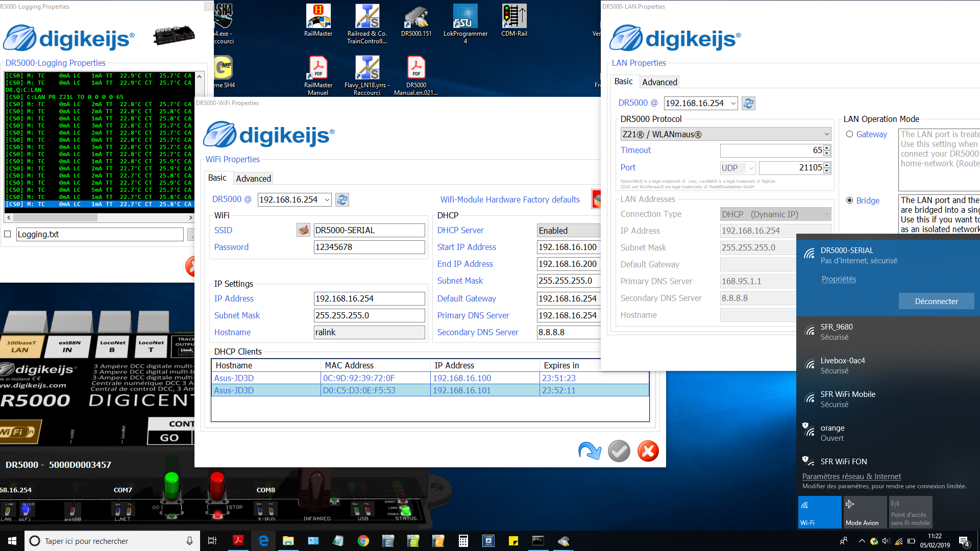
Task: Switch to the Advanced tab in WiFi Properties
Action: 253,179
